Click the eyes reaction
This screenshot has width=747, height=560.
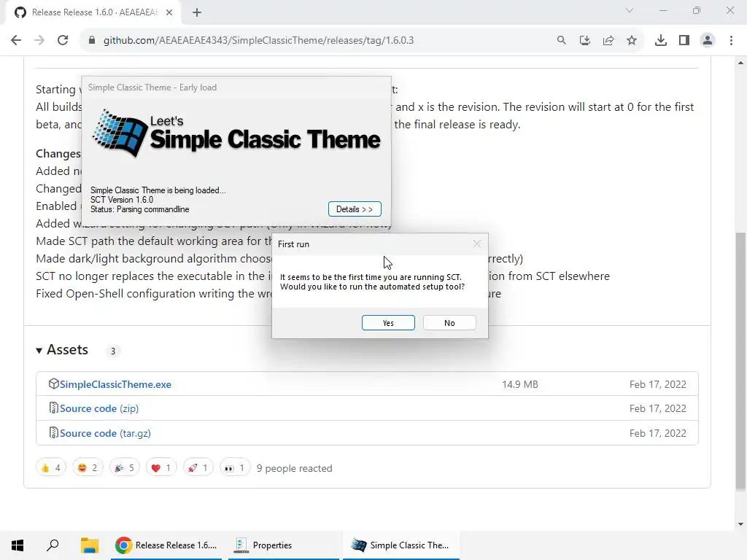click(x=235, y=468)
